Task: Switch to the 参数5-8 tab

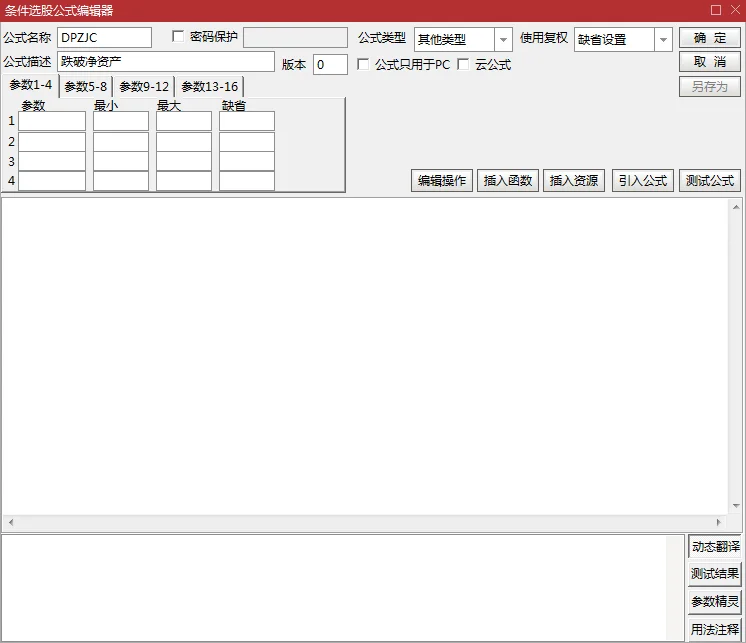Action: pos(86,87)
